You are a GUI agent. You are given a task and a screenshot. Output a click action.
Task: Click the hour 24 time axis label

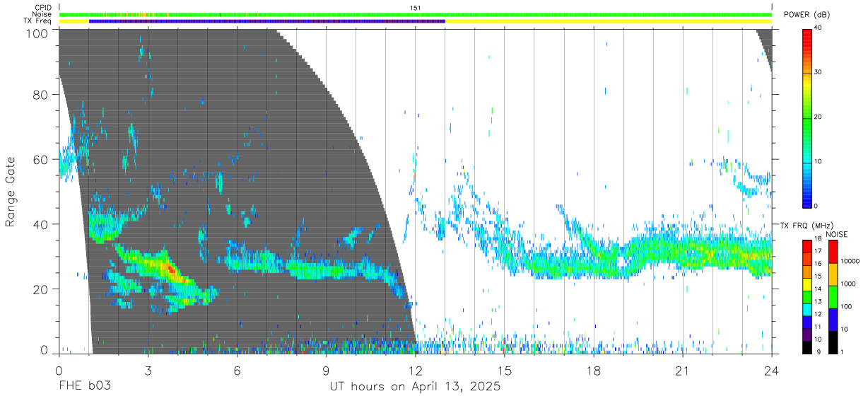[x=772, y=370]
